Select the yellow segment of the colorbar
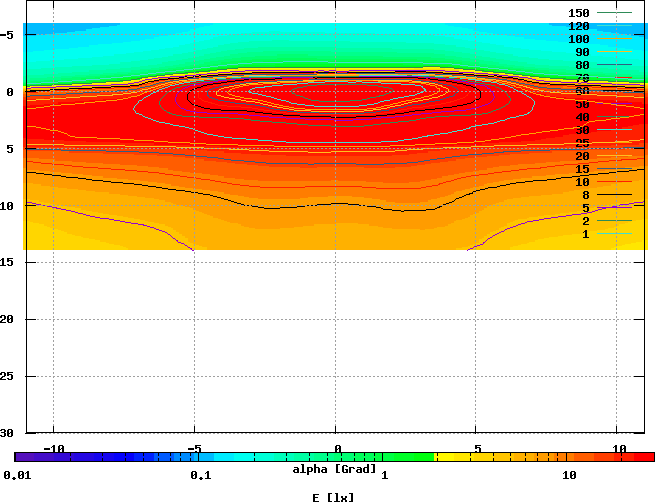The image size is (655, 502). tap(470, 457)
